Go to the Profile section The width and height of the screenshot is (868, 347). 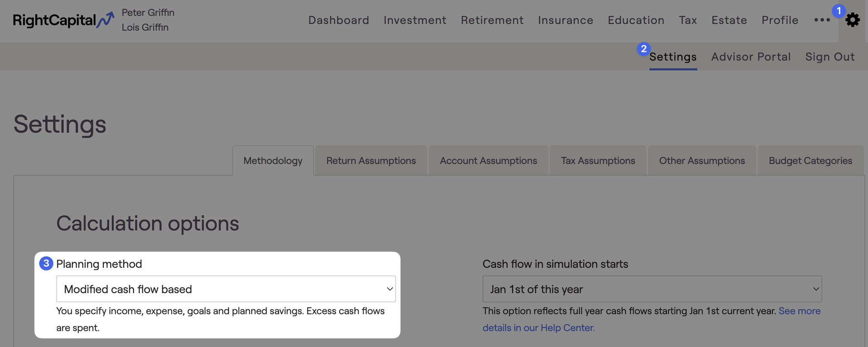tap(780, 20)
